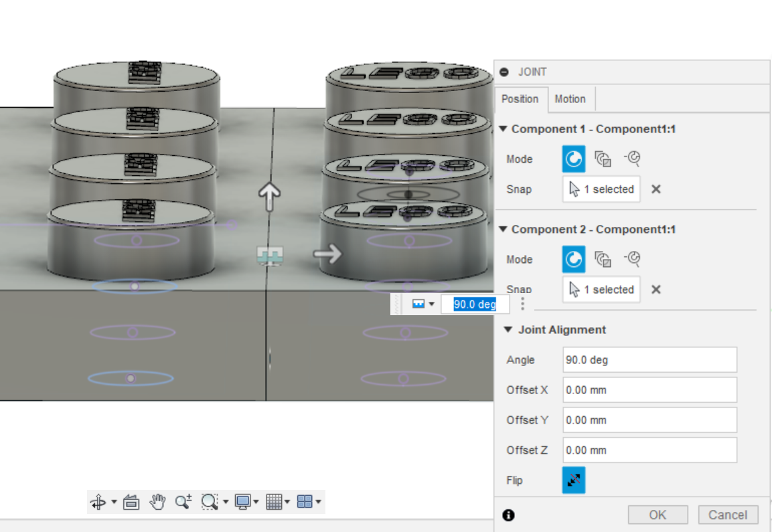This screenshot has height=532, width=772.
Task: Select the Position tab
Action: pos(520,99)
